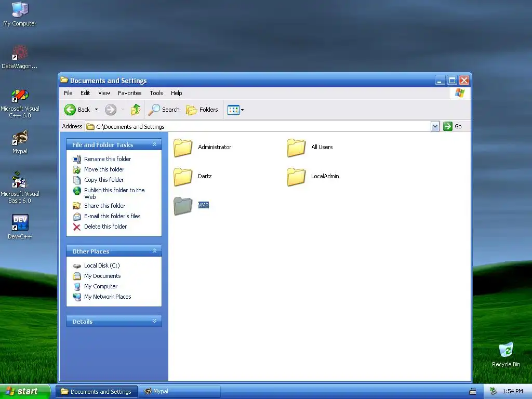Open the Search magnifier tool
532x399 pixels.
pyautogui.click(x=164, y=110)
